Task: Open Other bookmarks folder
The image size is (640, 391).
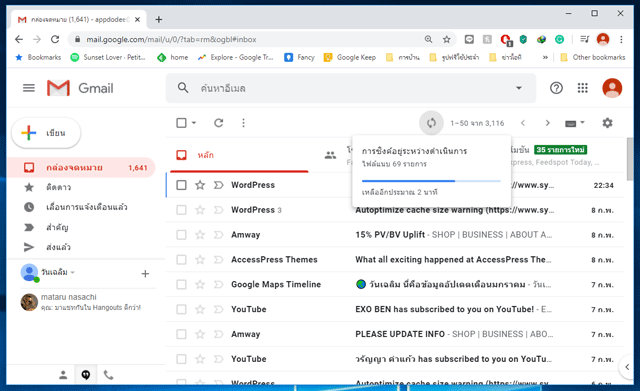Action: (593, 57)
